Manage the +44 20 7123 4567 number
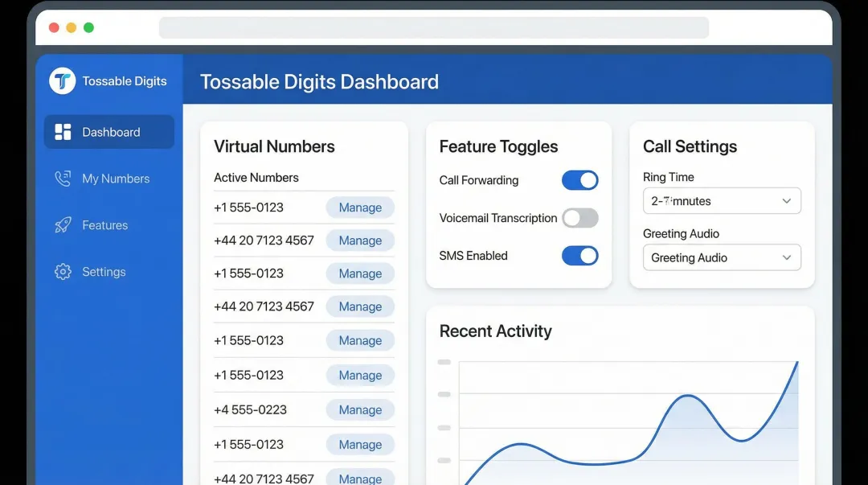The height and width of the screenshot is (485, 868). tap(360, 240)
